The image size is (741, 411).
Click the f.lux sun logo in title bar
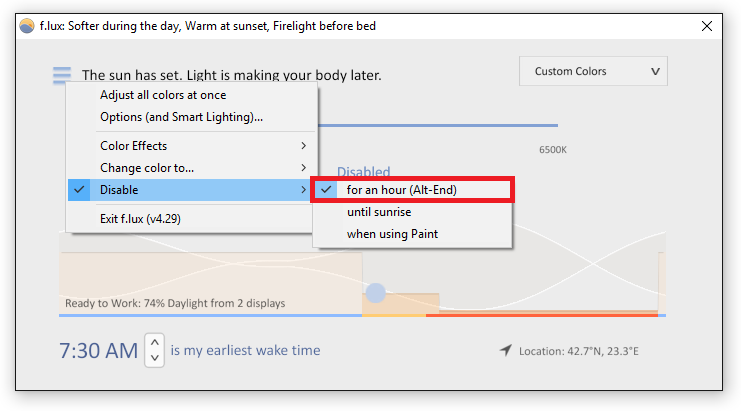click(x=27, y=26)
